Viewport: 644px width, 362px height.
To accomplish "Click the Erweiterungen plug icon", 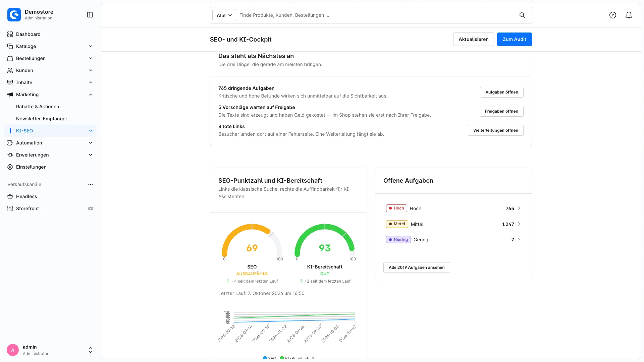I will (10, 155).
